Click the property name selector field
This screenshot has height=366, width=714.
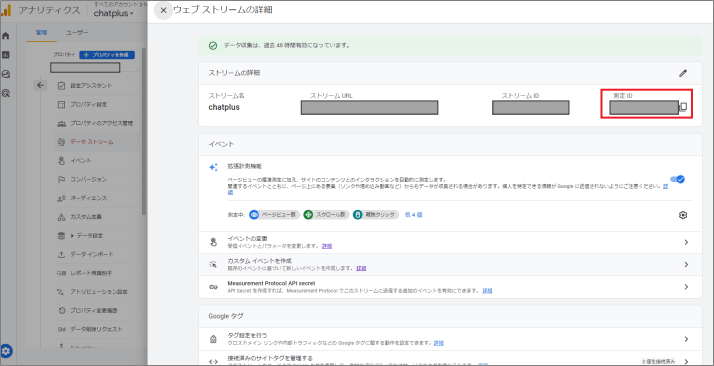85,68
